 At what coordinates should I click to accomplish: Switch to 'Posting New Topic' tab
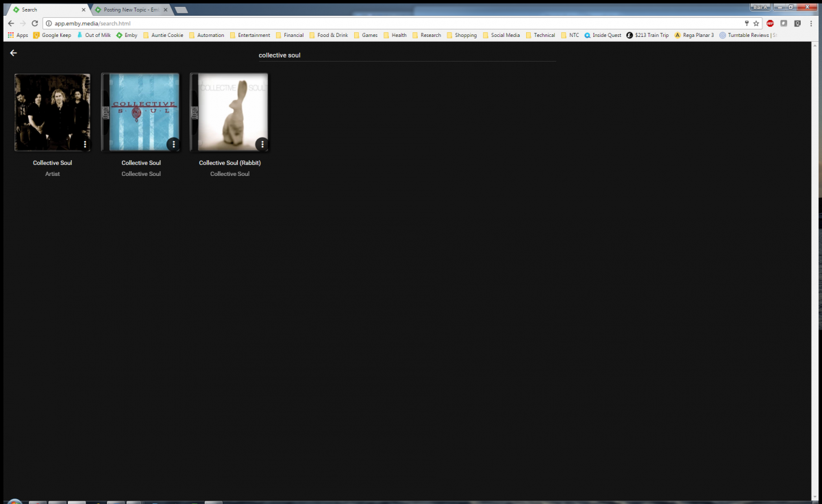point(131,10)
